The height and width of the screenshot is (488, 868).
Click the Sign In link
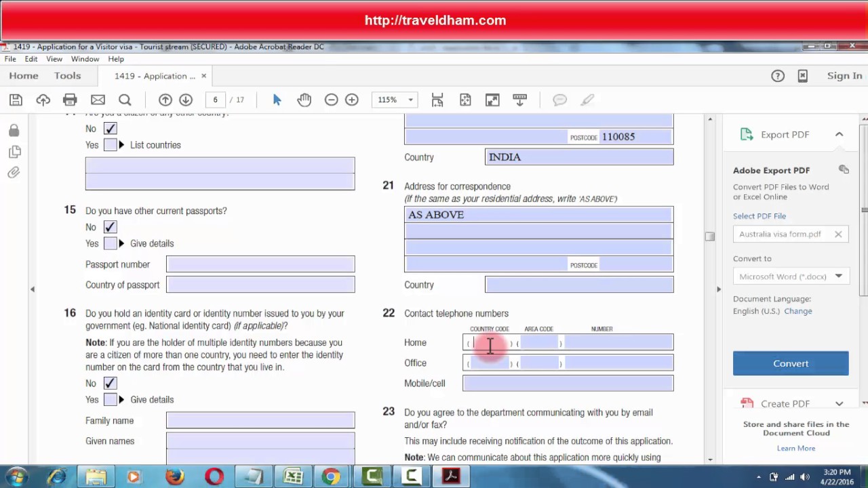click(844, 76)
